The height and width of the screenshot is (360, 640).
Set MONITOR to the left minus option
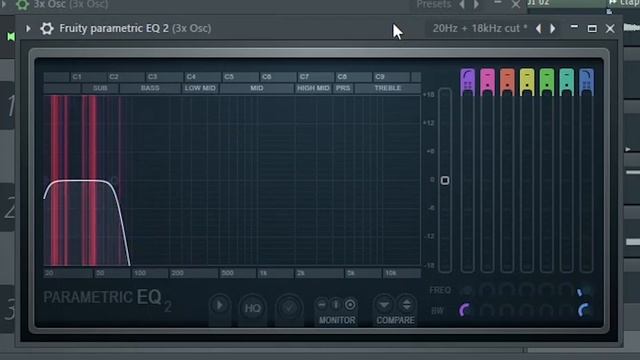[322, 304]
